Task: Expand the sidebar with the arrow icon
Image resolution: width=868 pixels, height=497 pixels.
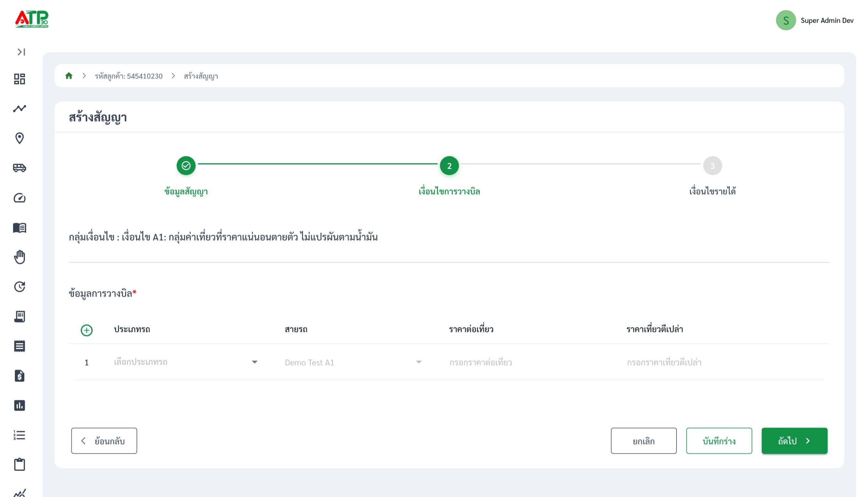Action: [x=21, y=52]
